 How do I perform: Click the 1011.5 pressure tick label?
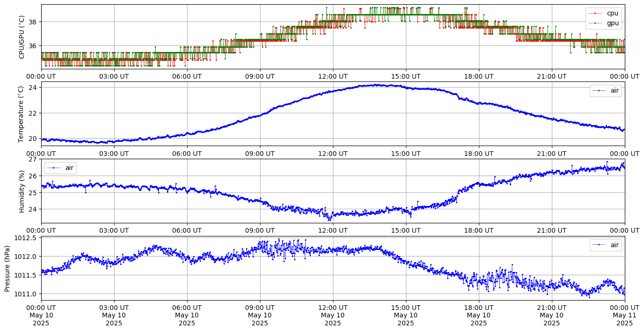tap(27, 275)
